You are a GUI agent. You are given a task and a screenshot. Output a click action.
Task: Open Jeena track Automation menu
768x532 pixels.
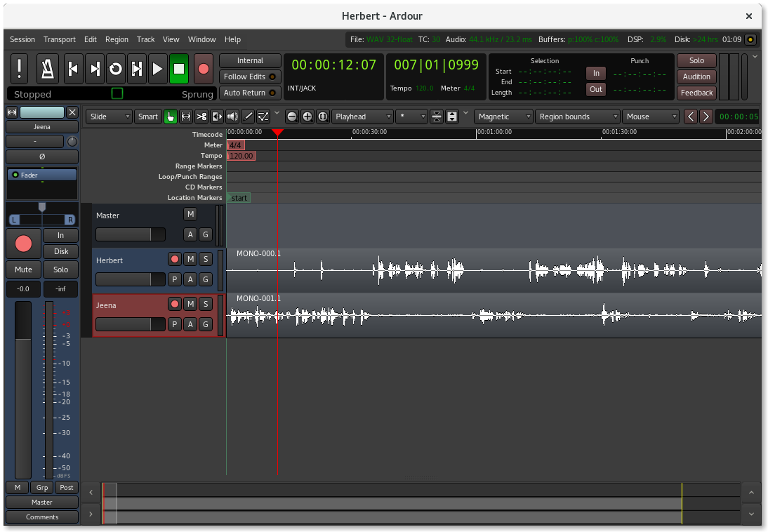[x=190, y=324]
